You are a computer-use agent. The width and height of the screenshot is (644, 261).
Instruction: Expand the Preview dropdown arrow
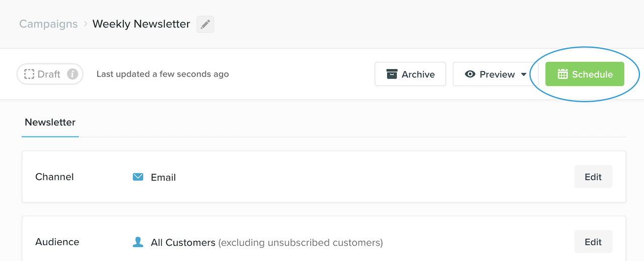524,74
